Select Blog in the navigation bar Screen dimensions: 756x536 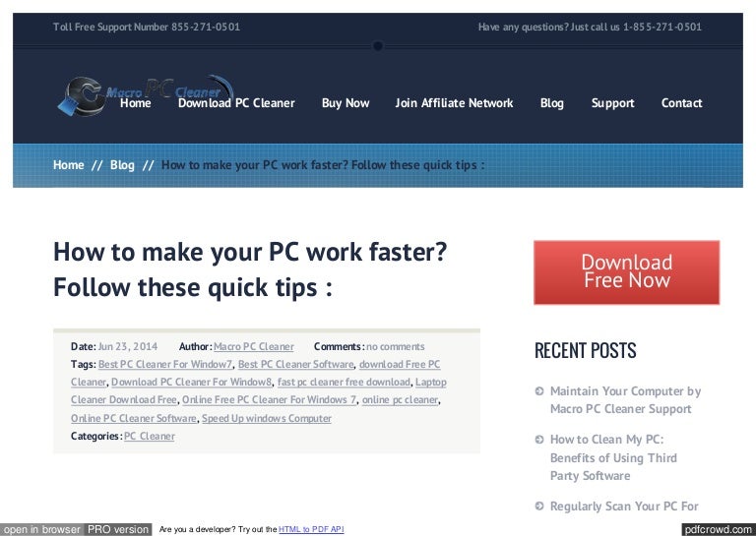coord(552,103)
